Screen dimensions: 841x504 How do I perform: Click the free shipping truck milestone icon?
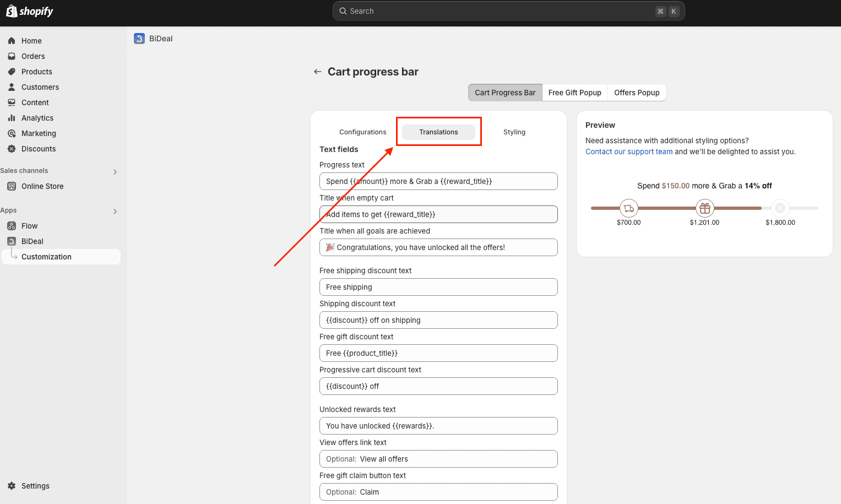[628, 208]
